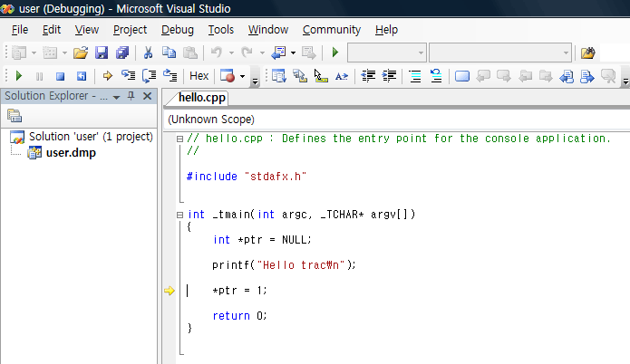This screenshot has height=364, width=630.
Task: Toggle Hex display mode
Action: (x=199, y=76)
